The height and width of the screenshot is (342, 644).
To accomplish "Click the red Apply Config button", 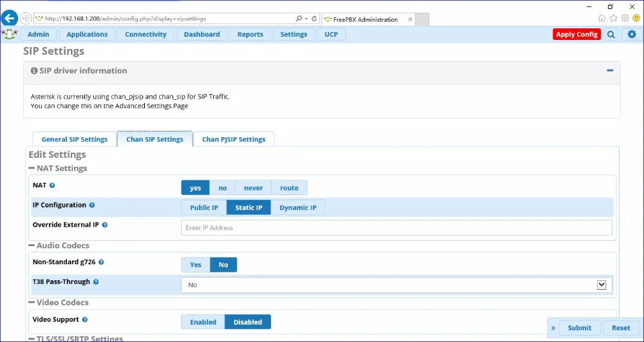I will click(576, 35).
